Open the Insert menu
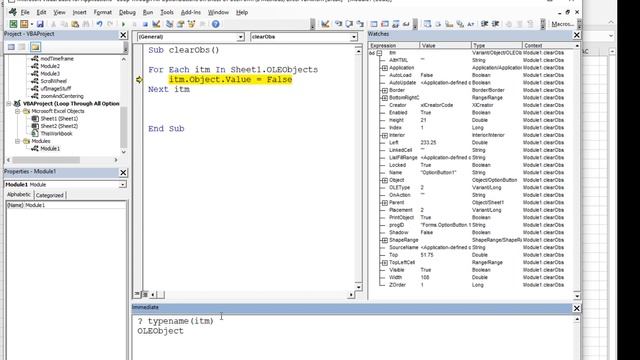The image size is (640, 360). click(x=80, y=13)
